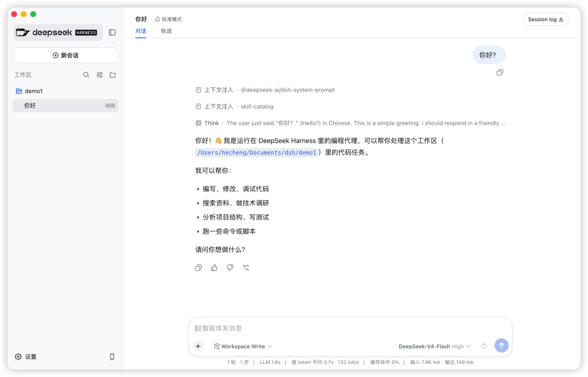Screen dimensions: 588x377
Task: Download the Session log
Action: click(x=546, y=20)
